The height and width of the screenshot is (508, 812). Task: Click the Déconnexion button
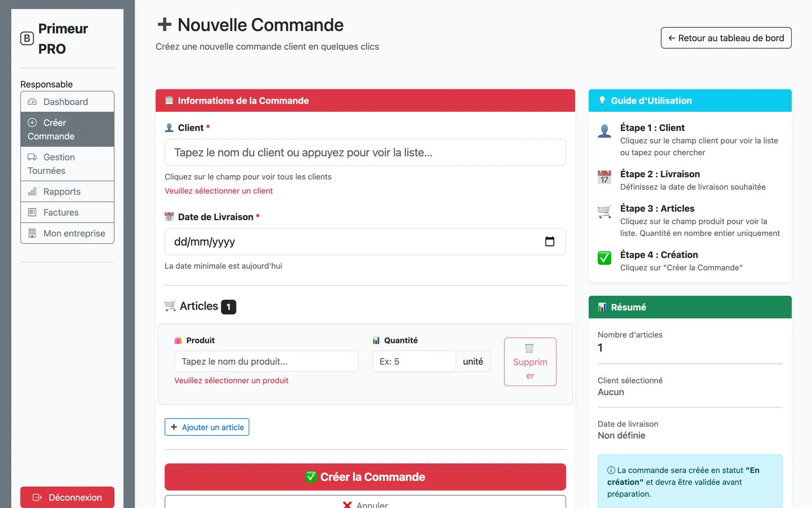[67, 497]
